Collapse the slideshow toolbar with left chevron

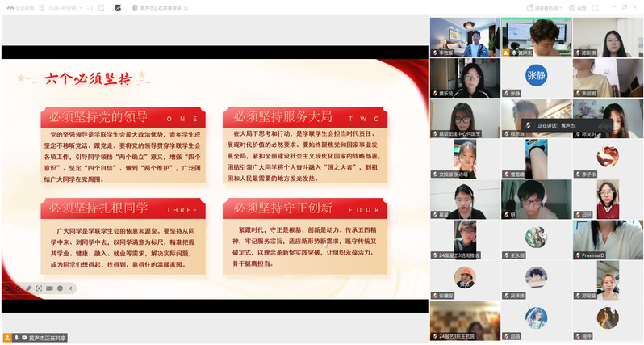click(x=72, y=288)
